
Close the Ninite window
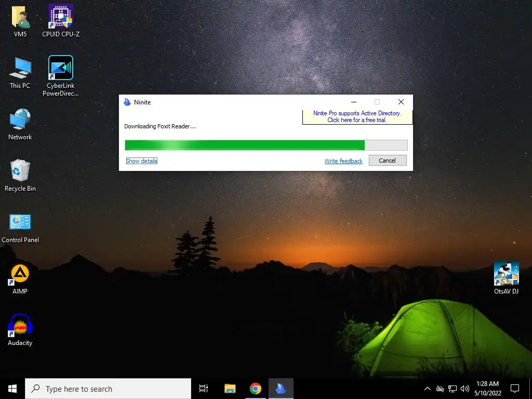pyautogui.click(x=401, y=102)
